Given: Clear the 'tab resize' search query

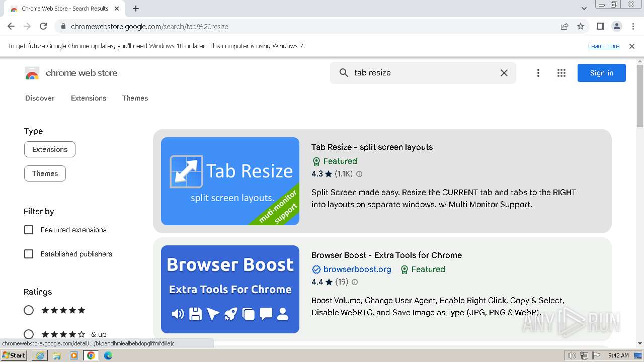Looking at the screenshot, I should tap(504, 73).
